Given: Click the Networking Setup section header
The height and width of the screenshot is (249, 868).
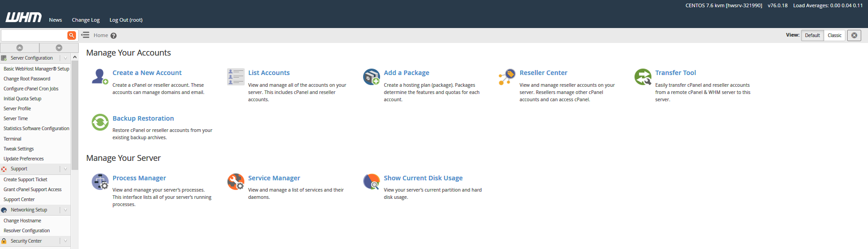Looking at the screenshot, I should 35,210.
